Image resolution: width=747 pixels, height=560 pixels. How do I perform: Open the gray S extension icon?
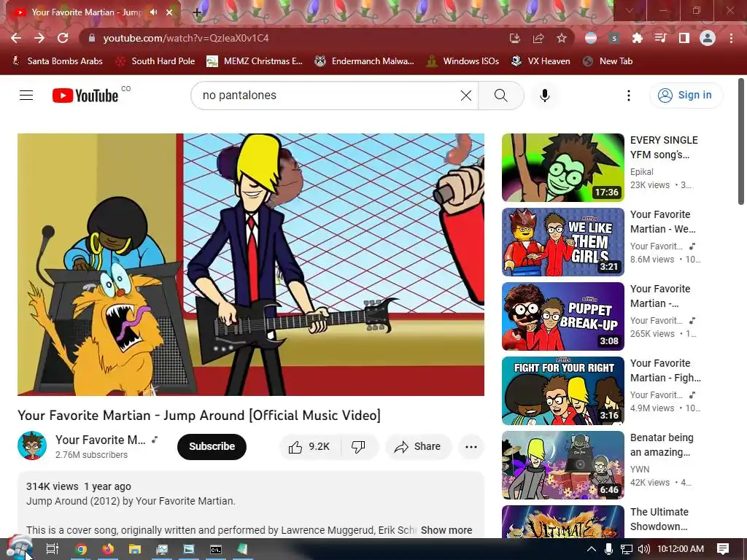614,38
